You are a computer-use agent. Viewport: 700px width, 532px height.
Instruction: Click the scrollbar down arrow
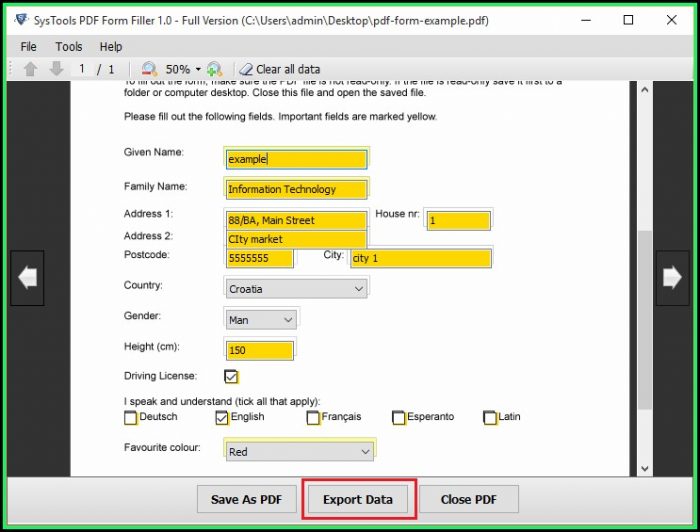pos(645,469)
